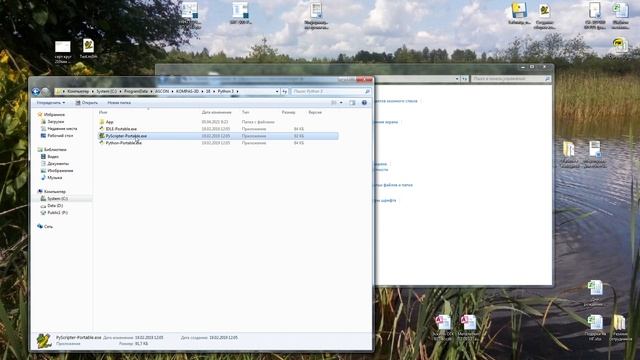Click the PyScripter-Portable.exe list icon
The width and height of the screenshot is (640, 360).
[102, 136]
